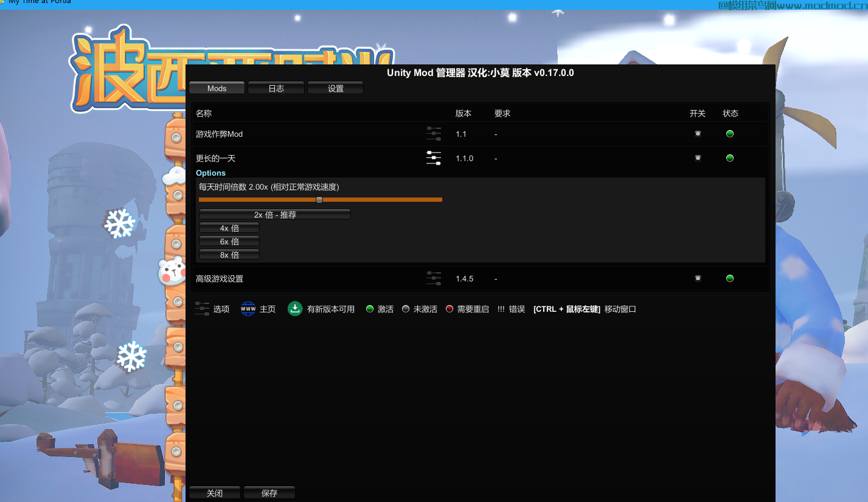868x502 pixels.
Task: Open options for 游戏作弊Mod via its sliders icon
Action: coord(434,134)
